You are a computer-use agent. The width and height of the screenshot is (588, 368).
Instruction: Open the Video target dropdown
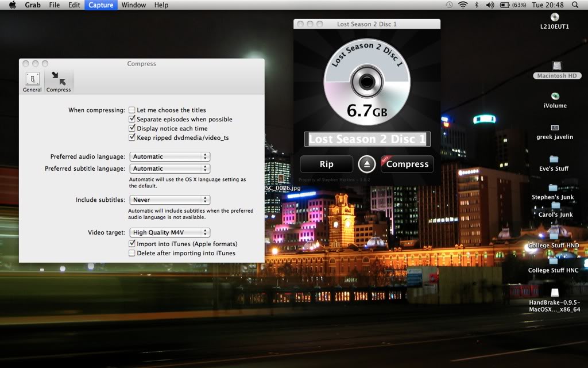169,232
